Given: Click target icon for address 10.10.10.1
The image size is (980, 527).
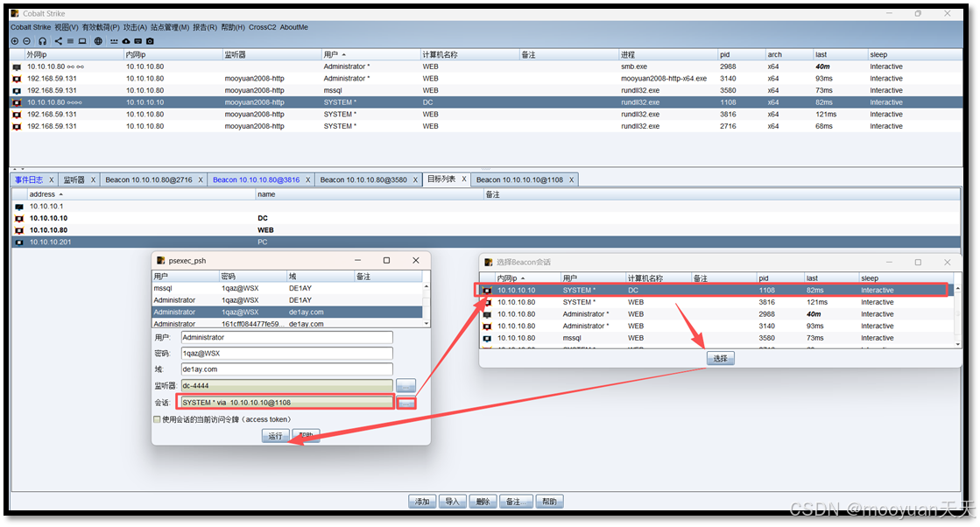Looking at the screenshot, I should coord(19,207).
